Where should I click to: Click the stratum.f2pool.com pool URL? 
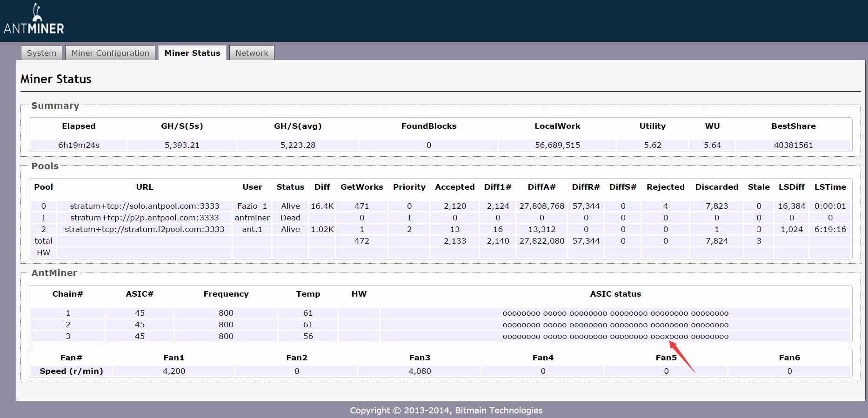pyautogui.click(x=144, y=229)
